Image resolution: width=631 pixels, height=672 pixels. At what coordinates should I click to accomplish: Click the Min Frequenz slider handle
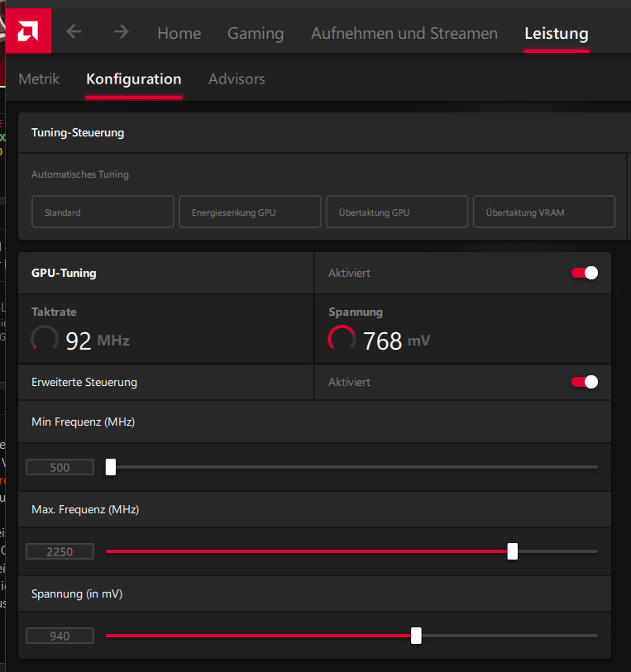(111, 467)
